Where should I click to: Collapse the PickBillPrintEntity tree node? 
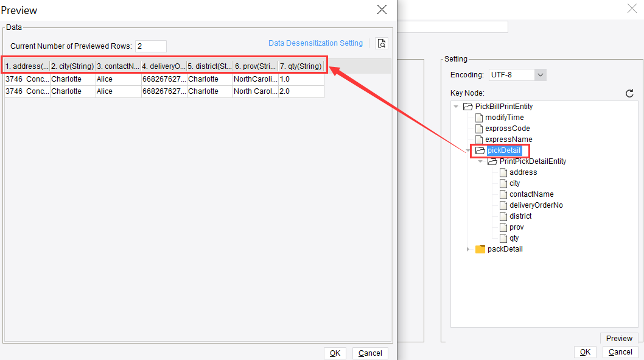[x=456, y=106]
